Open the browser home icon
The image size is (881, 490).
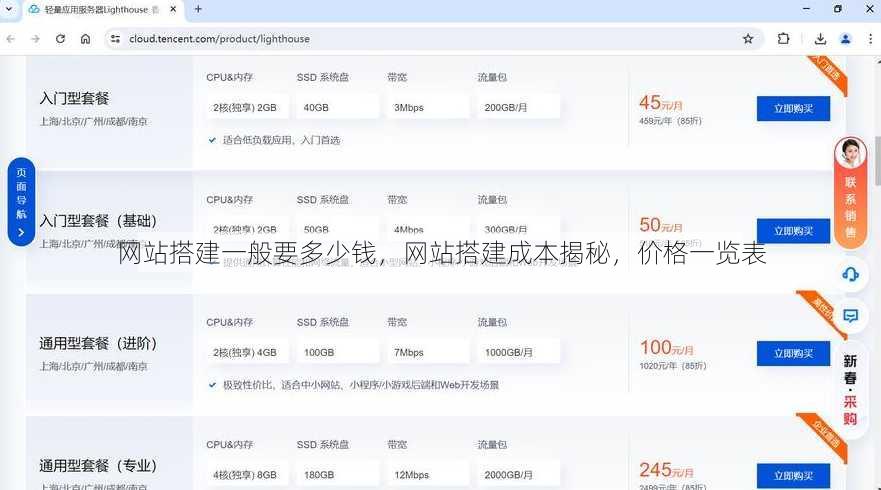point(85,39)
